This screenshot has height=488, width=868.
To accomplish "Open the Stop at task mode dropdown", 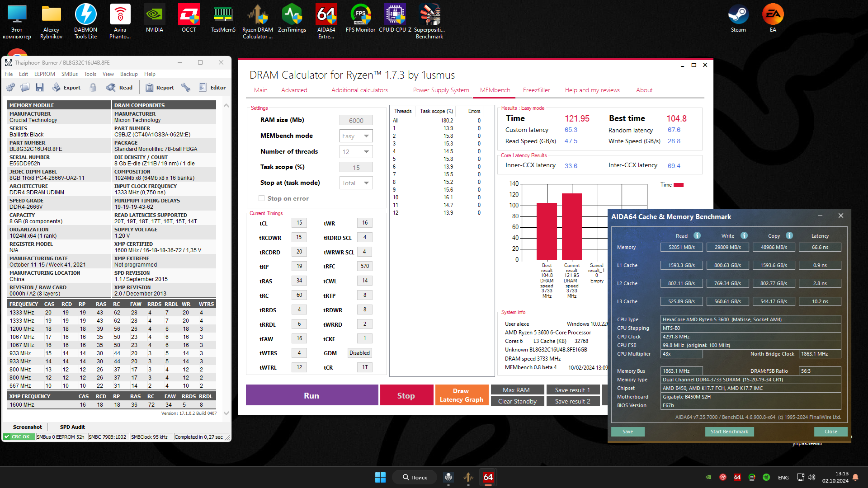I will coord(356,183).
